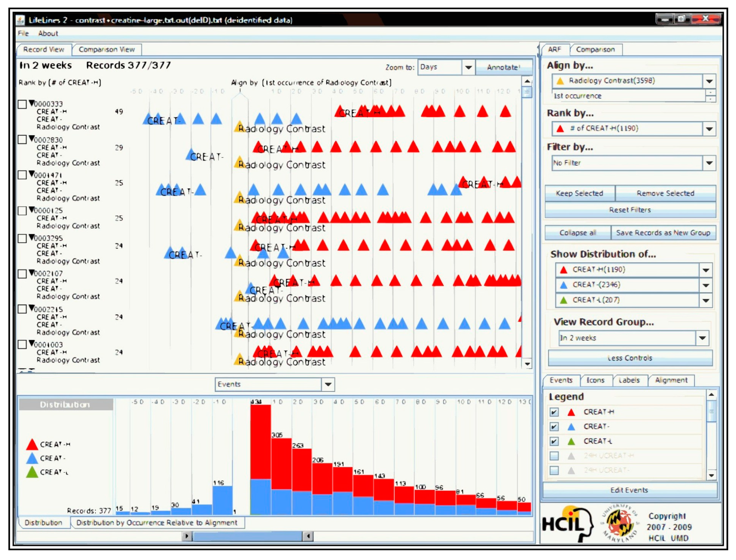The height and width of the screenshot is (560, 736).
Task: Collapse record 0002830 with its triangle
Action: click(32, 138)
